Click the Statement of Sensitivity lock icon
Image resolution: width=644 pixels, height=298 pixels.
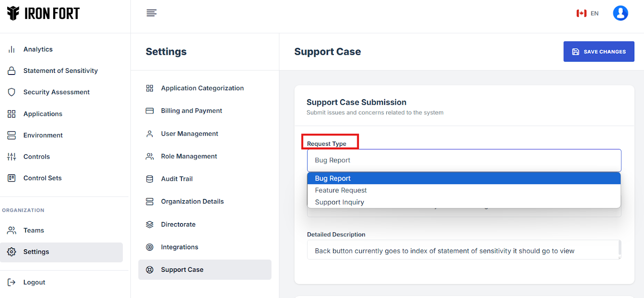click(x=12, y=71)
